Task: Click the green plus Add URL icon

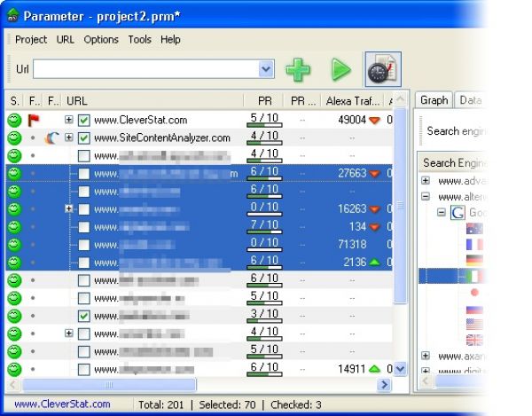Action: click(x=298, y=70)
